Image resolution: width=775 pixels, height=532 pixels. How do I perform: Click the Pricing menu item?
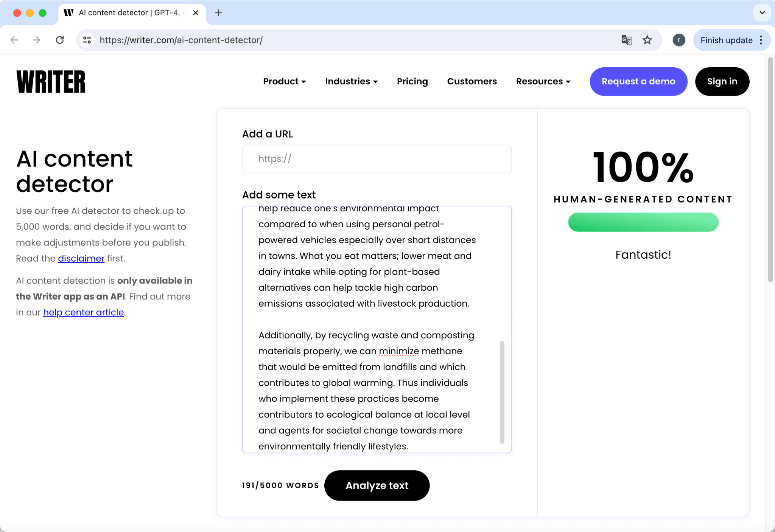pyautogui.click(x=412, y=82)
